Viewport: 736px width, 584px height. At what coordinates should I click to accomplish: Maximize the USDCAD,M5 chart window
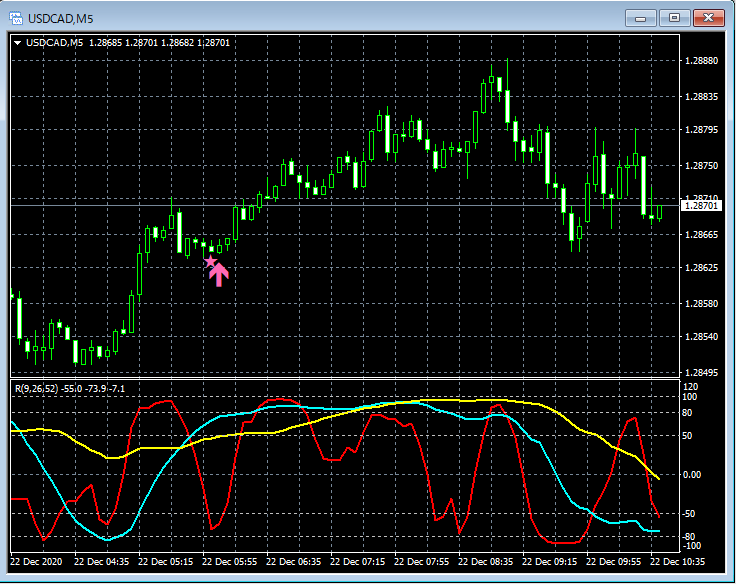pos(674,17)
